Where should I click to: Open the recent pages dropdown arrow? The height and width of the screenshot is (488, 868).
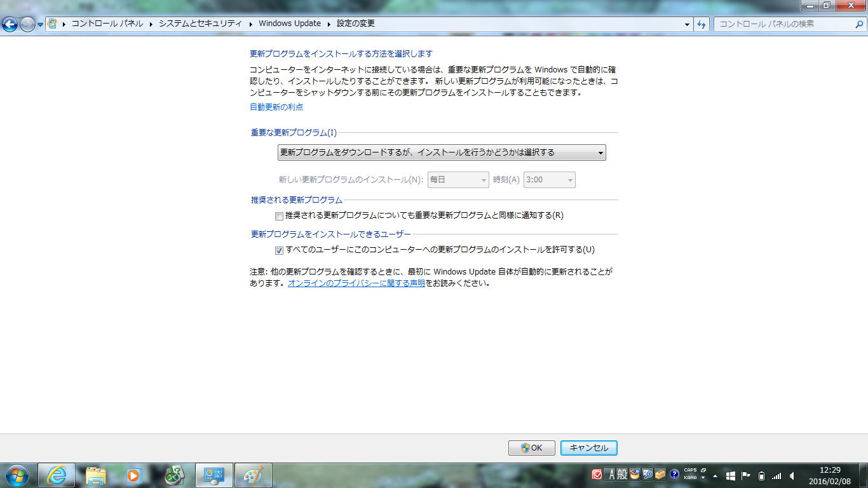tap(41, 25)
